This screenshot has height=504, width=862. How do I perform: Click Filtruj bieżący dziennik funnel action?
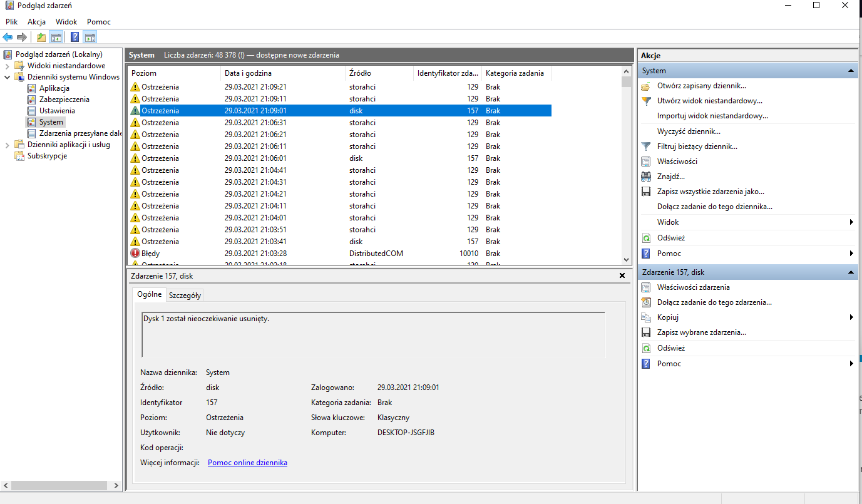[697, 147]
